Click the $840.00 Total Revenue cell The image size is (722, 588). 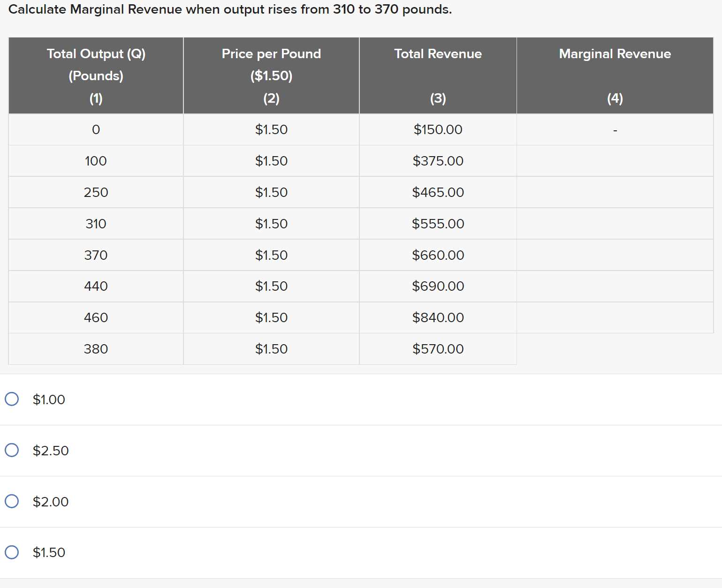tap(438, 317)
